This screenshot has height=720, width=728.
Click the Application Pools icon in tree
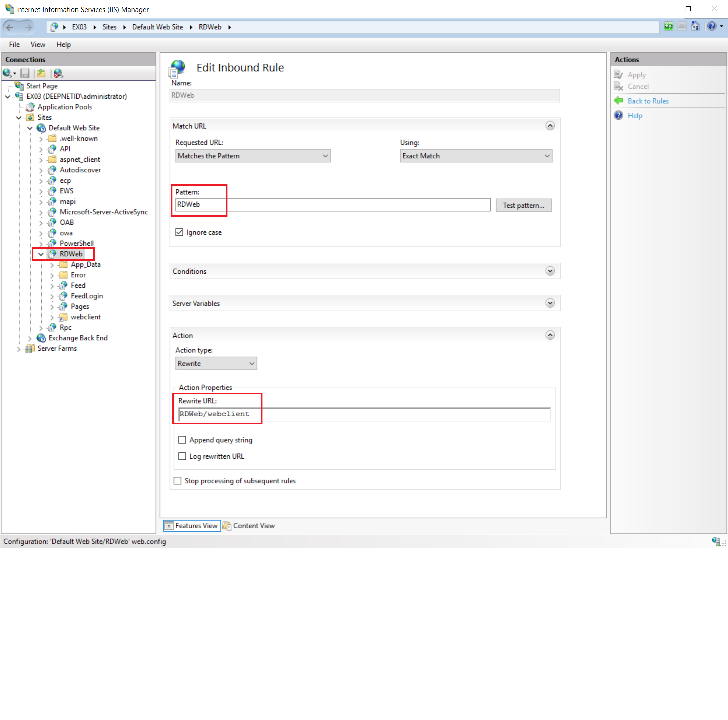tap(31, 107)
